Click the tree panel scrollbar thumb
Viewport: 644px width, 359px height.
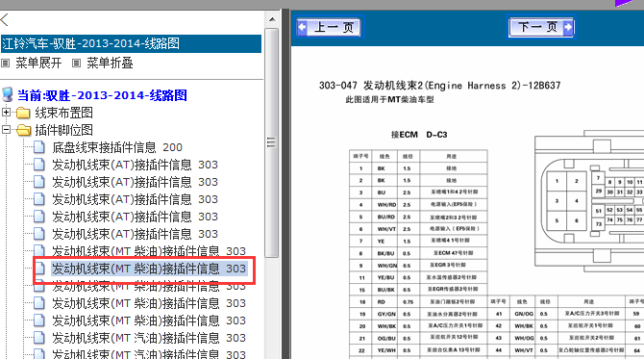tap(271, 142)
